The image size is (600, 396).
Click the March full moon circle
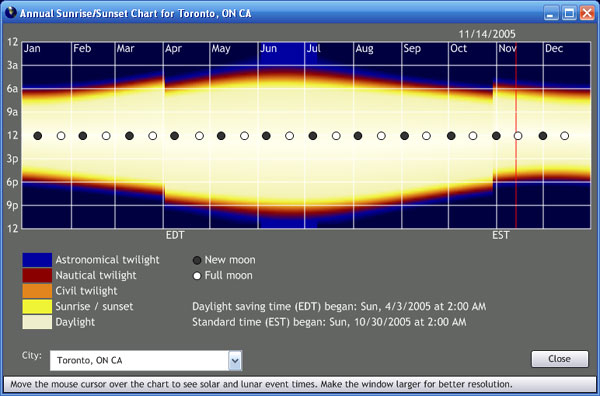click(x=153, y=136)
